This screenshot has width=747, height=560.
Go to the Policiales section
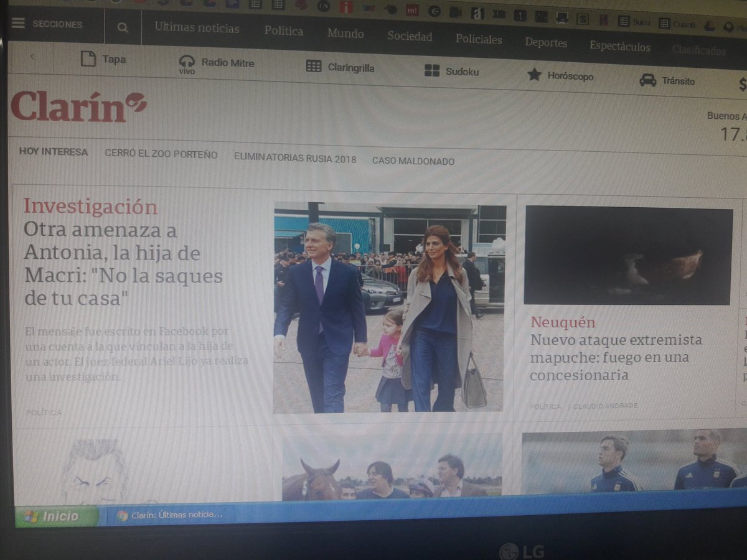(479, 39)
